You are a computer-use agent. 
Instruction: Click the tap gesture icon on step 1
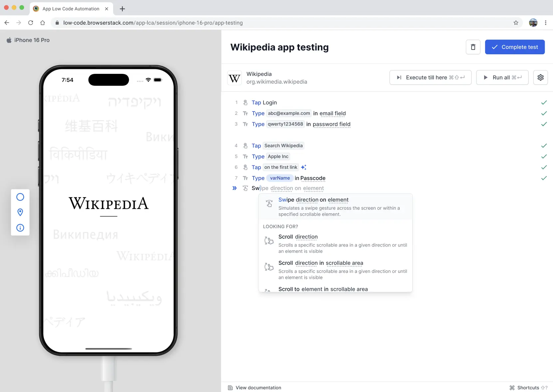245,102
